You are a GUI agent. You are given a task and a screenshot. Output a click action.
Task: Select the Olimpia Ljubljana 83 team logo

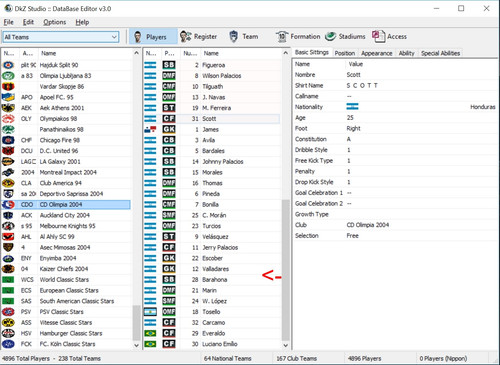point(8,76)
